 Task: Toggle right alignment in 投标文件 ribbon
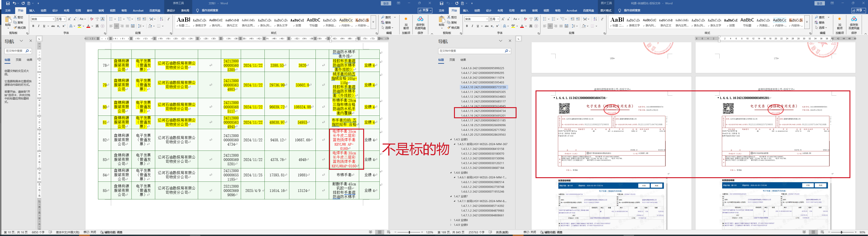555,26
